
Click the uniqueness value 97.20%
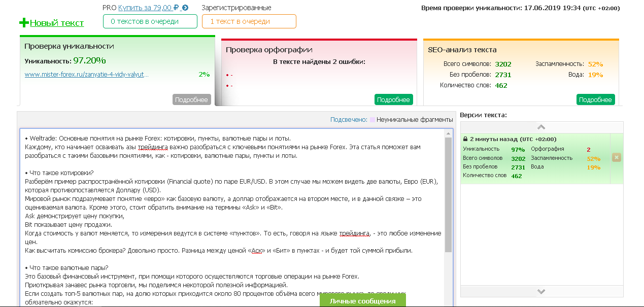pos(89,61)
